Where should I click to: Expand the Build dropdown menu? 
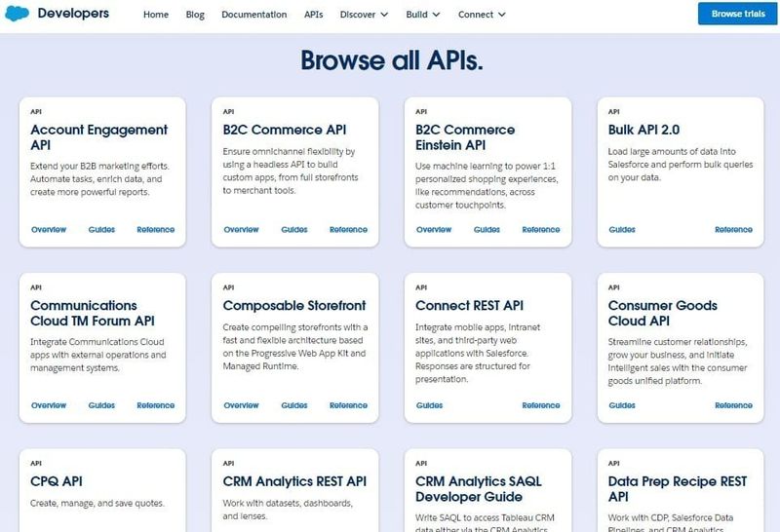(423, 15)
